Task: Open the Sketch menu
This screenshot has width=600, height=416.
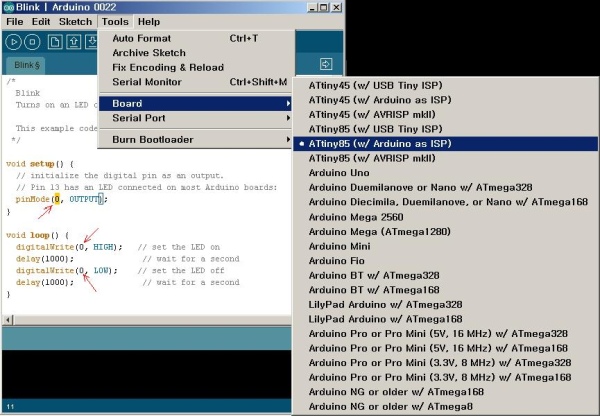Action: [x=75, y=22]
